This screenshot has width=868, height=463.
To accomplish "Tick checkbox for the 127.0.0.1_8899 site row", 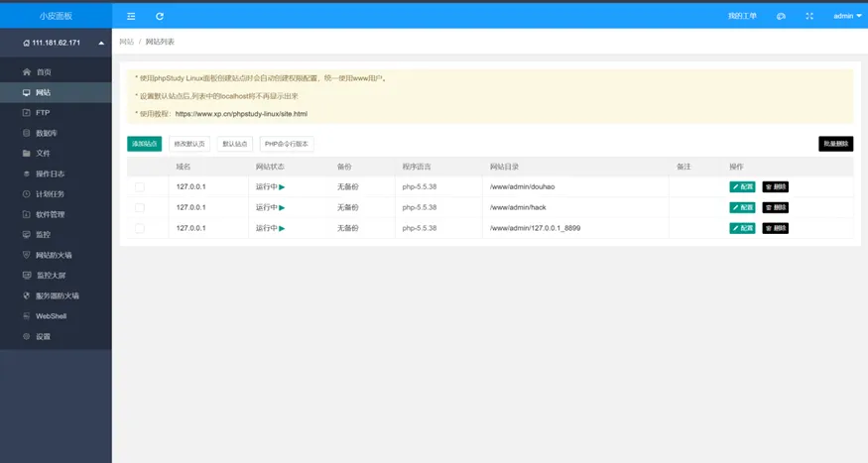I will point(140,228).
